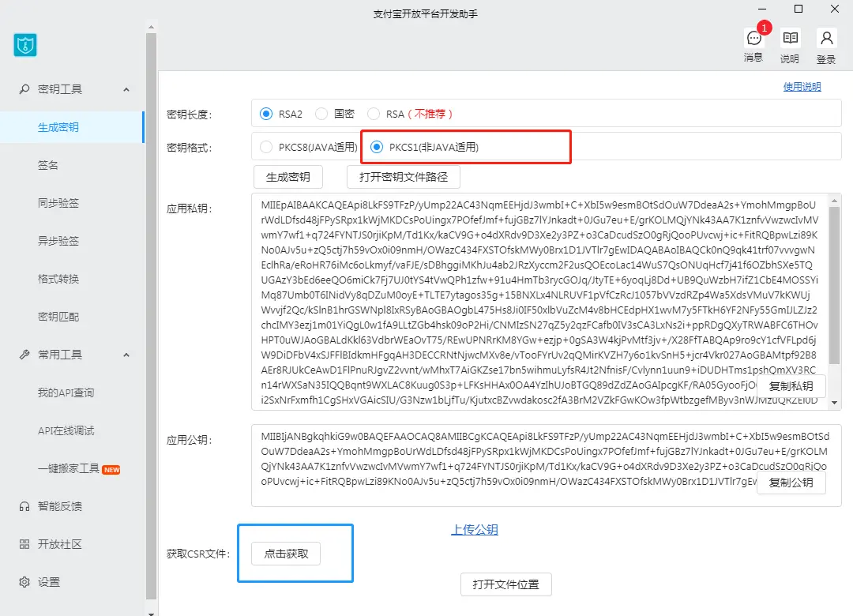This screenshot has width=853, height=616.
Task: Open 密钥匹配 in sidebar
Action: click(x=58, y=316)
